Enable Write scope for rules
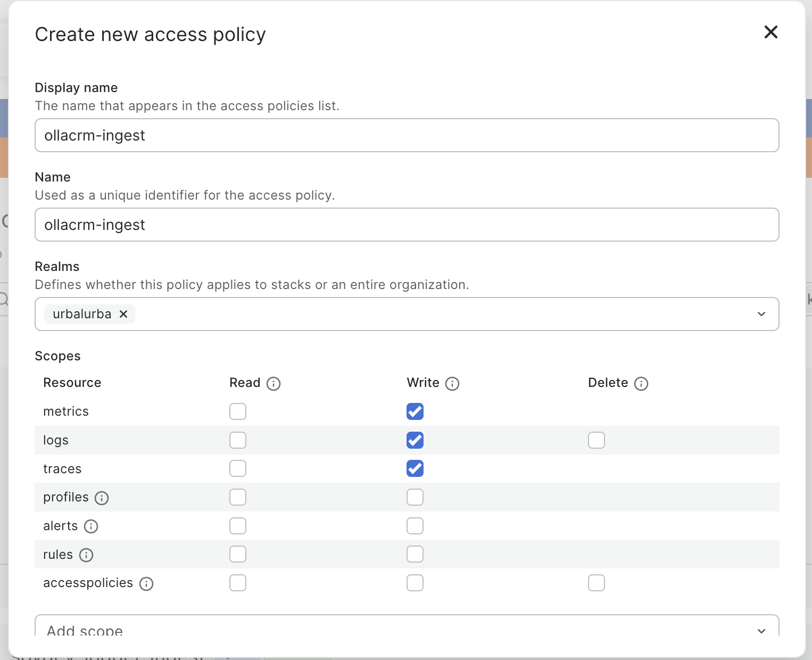 [415, 554]
